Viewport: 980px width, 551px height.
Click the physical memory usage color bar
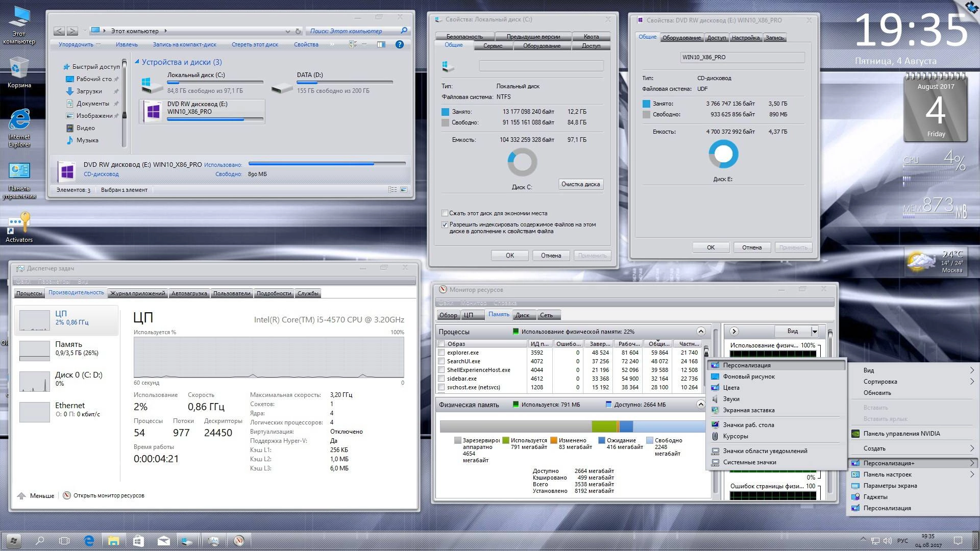(x=572, y=427)
